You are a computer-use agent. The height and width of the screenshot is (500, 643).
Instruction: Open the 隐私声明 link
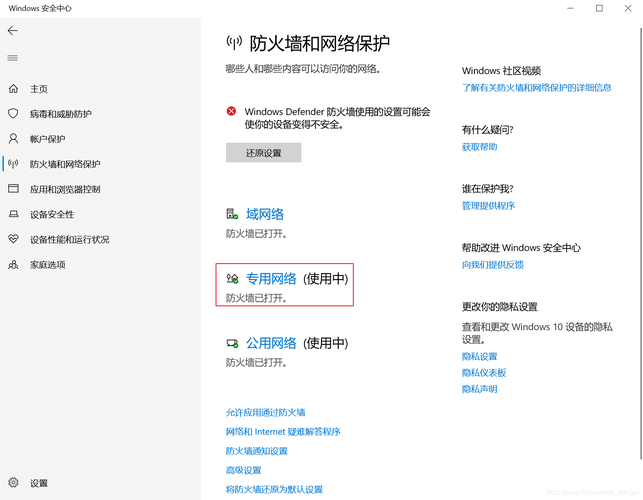pos(479,389)
